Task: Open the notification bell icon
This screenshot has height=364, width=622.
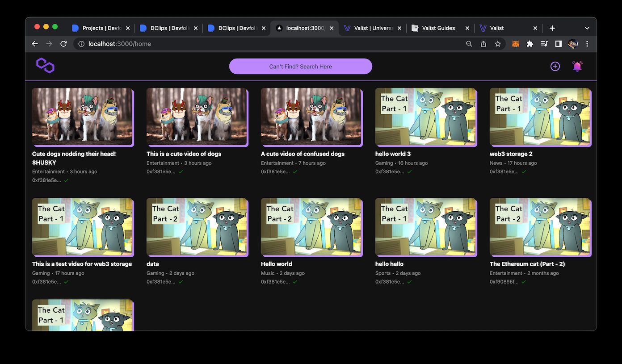Action: tap(577, 66)
